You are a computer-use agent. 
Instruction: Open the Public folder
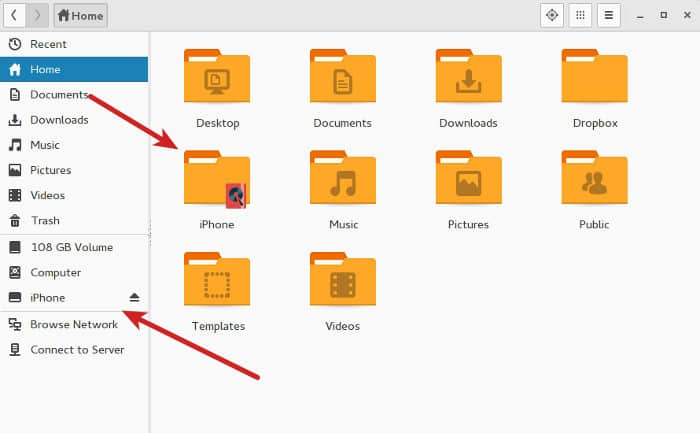595,178
